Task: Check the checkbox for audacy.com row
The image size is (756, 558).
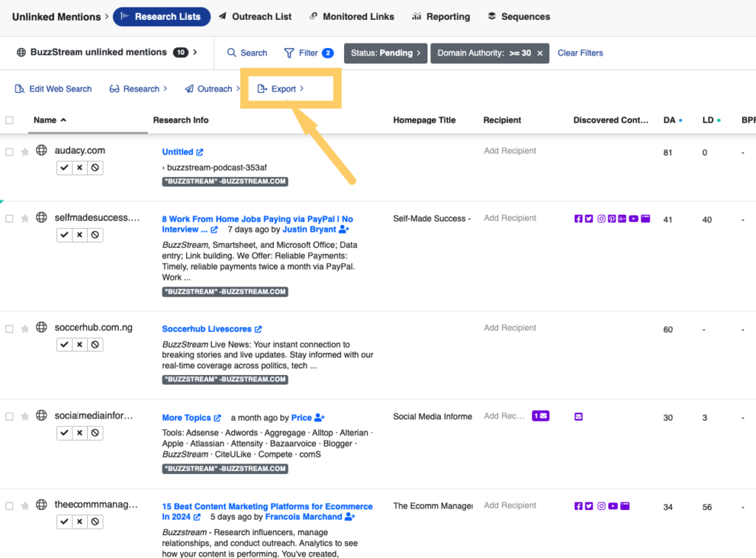Action: (10, 151)
